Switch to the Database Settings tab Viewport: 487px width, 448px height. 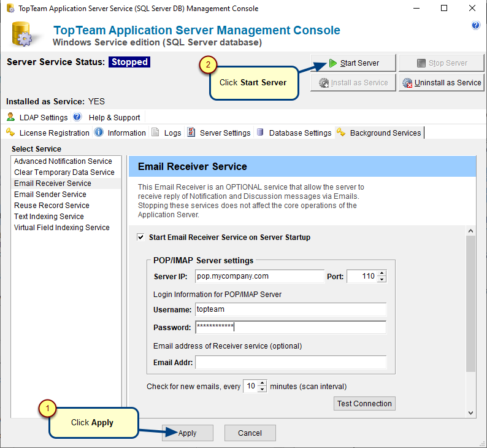pyautogui.click(x=294, y=133)
